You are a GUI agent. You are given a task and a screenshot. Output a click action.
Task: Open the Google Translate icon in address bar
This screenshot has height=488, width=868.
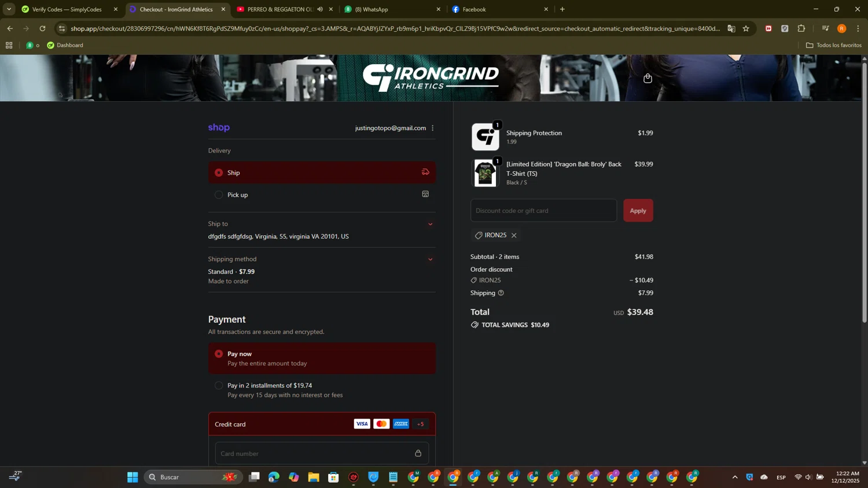[x=731, y=28]
